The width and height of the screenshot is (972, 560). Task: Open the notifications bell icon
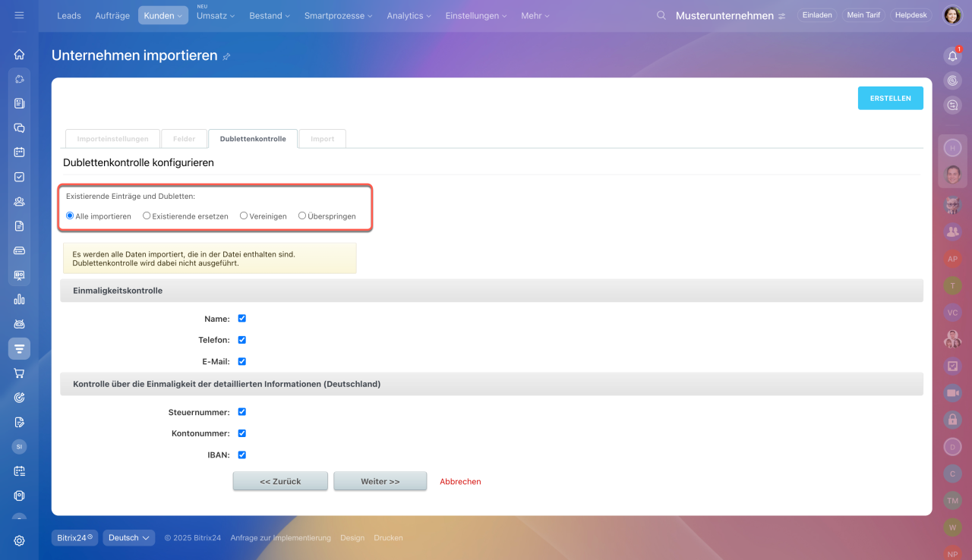tap(952, 55)
